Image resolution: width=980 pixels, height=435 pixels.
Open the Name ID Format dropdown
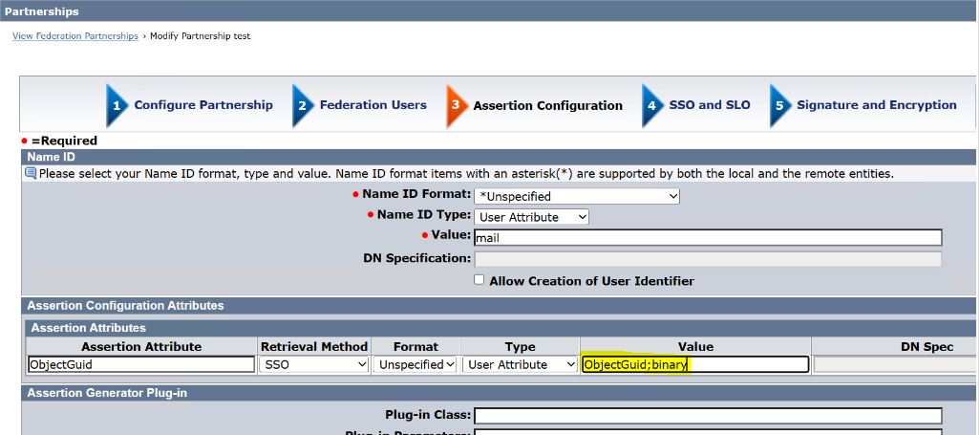tap(577, 196)
